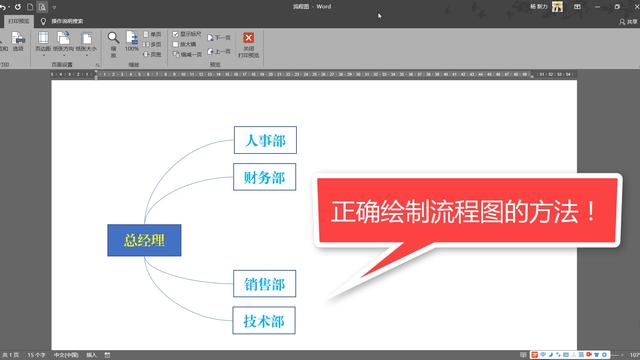Set zoom to 100% button
The width and height of the screenshot is (640, 360).
[132, 41]
